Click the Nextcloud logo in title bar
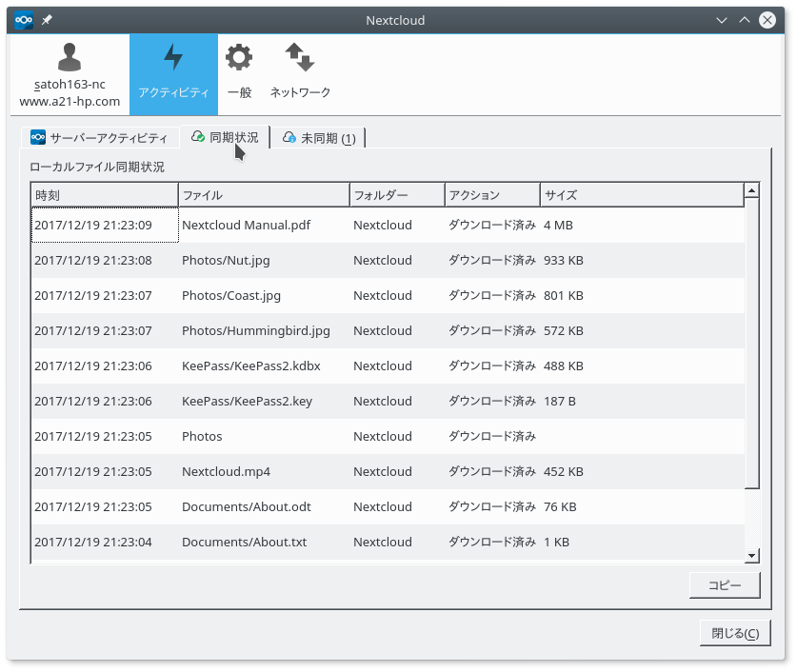 tap(24, 20)
